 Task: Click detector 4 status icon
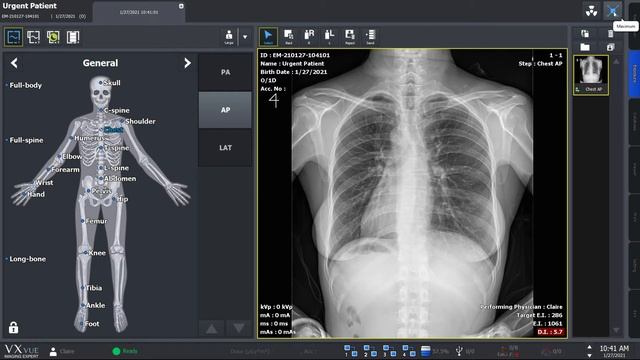coord(408,351)
